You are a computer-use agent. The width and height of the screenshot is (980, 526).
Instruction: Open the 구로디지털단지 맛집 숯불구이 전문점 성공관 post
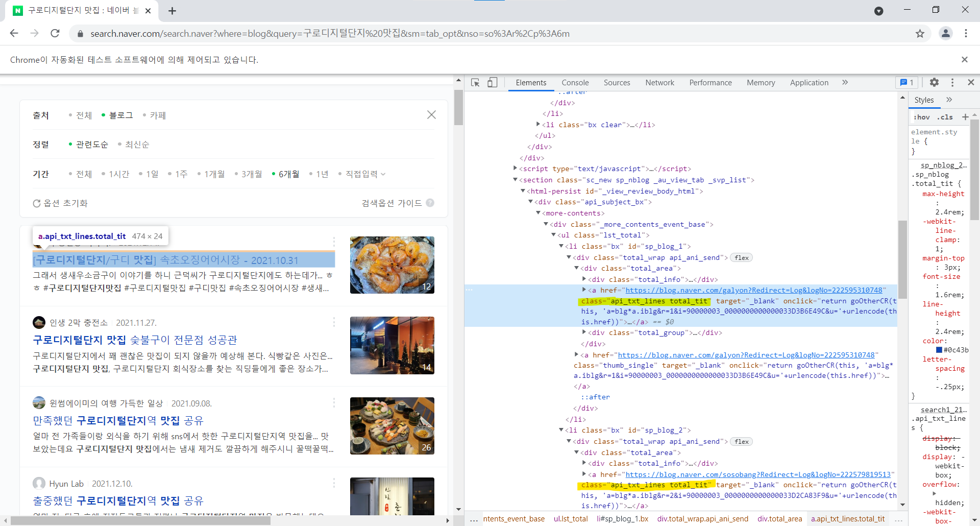(135, 340)
